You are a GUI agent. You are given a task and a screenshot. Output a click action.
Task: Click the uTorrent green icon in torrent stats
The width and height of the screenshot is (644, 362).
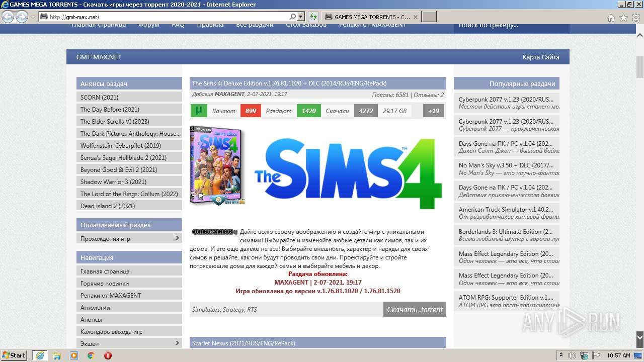(x=199, y=111)
